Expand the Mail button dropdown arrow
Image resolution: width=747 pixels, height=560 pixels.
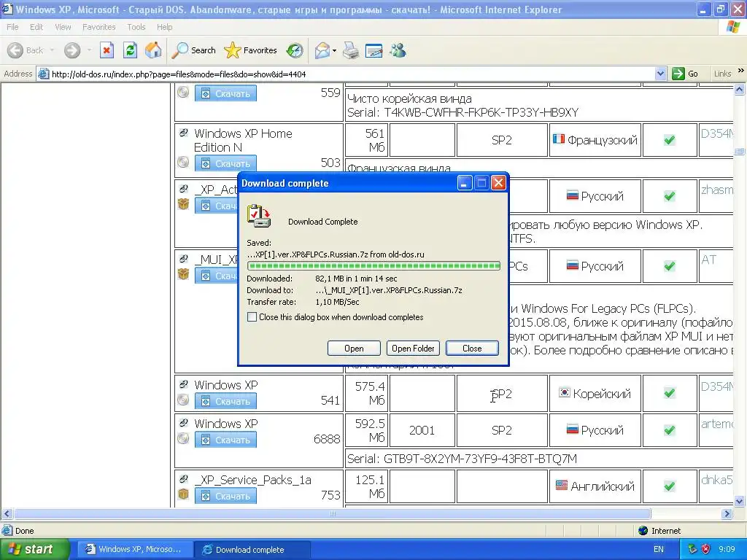pos(334,50)
